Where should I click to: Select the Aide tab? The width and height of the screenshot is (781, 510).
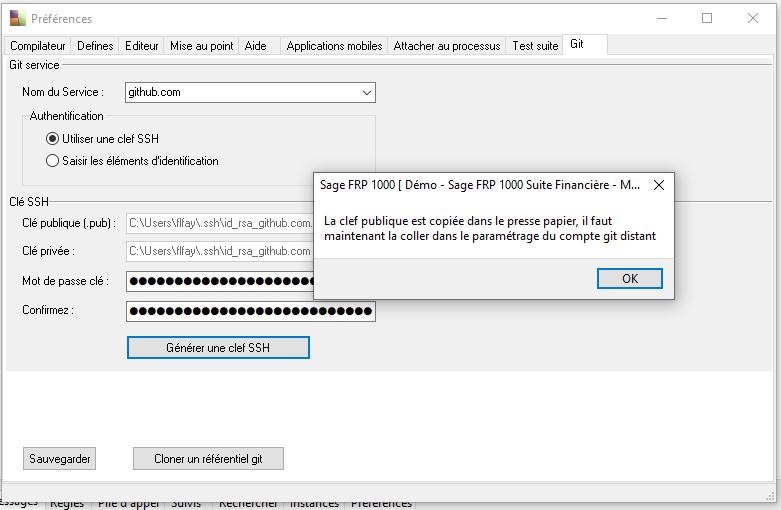tap(256, 46)
